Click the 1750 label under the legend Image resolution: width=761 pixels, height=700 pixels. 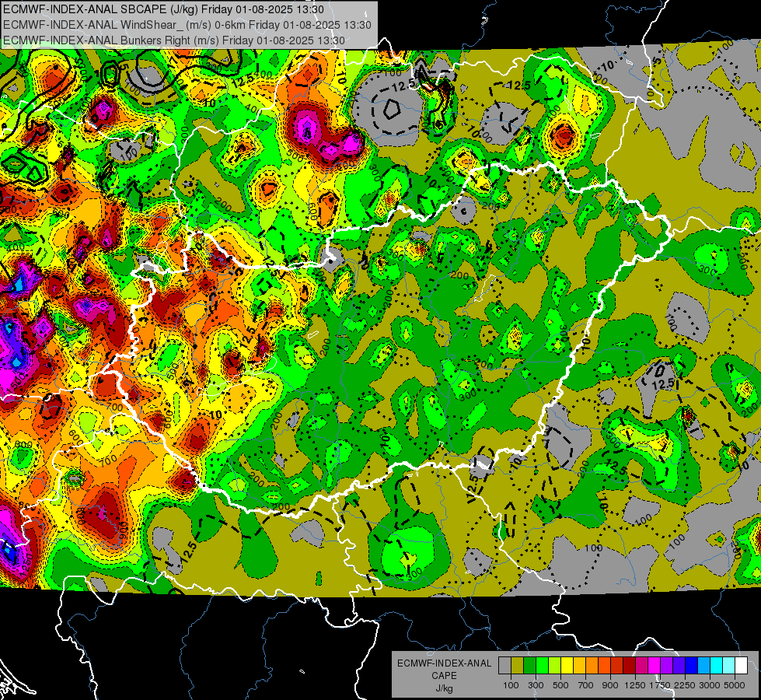tap(661, 685)
